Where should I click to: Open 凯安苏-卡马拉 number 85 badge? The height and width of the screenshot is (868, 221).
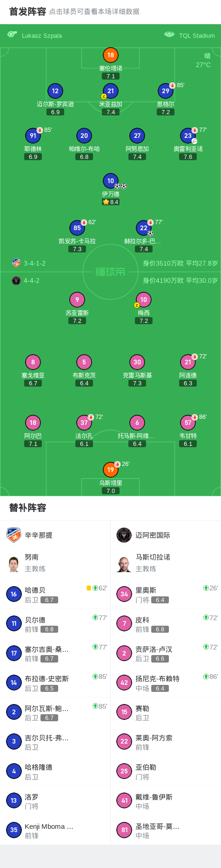pos(77,228)
